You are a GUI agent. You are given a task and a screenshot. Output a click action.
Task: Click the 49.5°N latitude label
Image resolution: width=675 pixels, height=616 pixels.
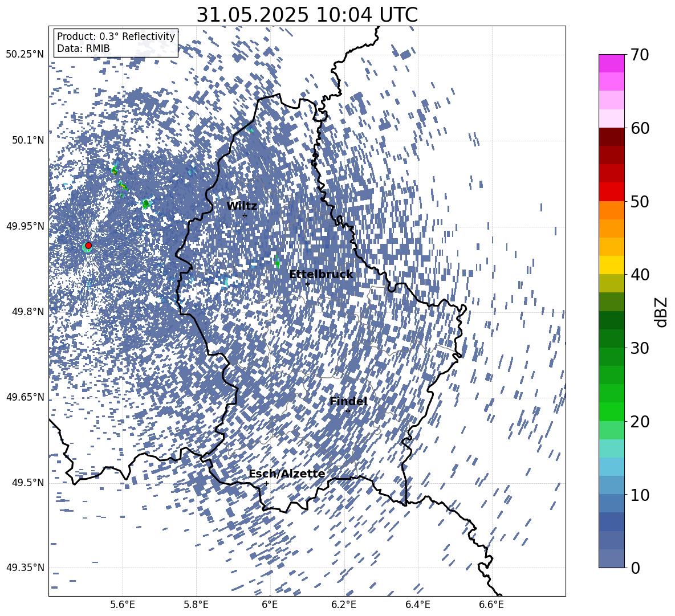click(27, 482)
